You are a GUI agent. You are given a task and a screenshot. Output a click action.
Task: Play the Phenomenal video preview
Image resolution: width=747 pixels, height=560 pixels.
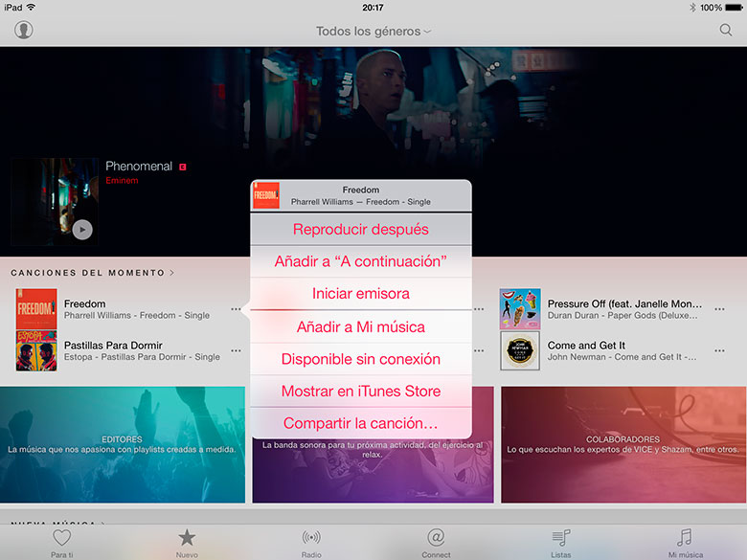click(82, 230)
